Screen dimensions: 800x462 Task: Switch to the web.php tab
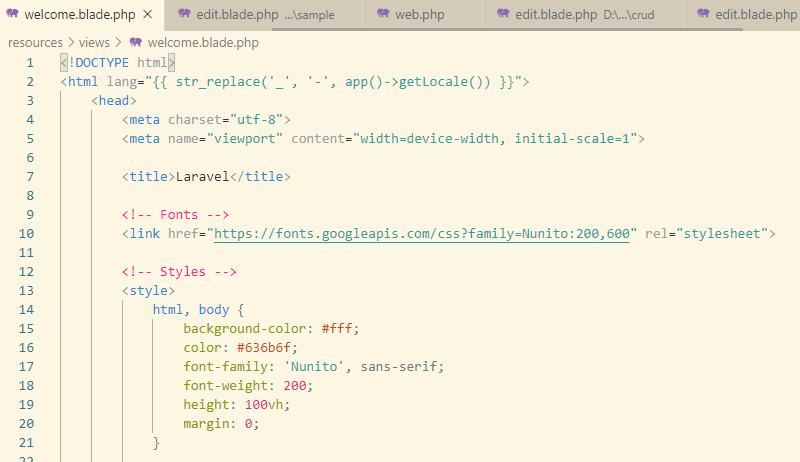pyautogui.click(x=419, y=15)
